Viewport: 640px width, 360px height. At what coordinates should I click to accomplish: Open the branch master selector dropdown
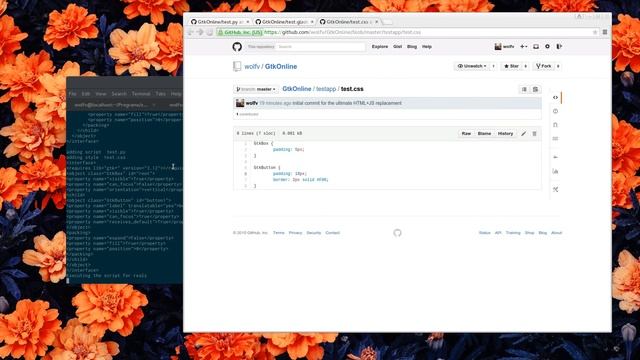pos(256,89)
